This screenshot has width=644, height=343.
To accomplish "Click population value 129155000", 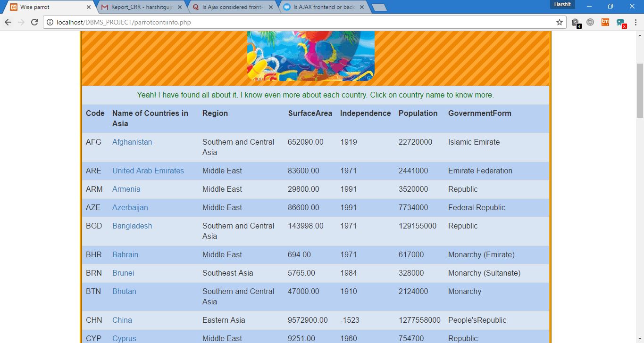I will point(418,226).
